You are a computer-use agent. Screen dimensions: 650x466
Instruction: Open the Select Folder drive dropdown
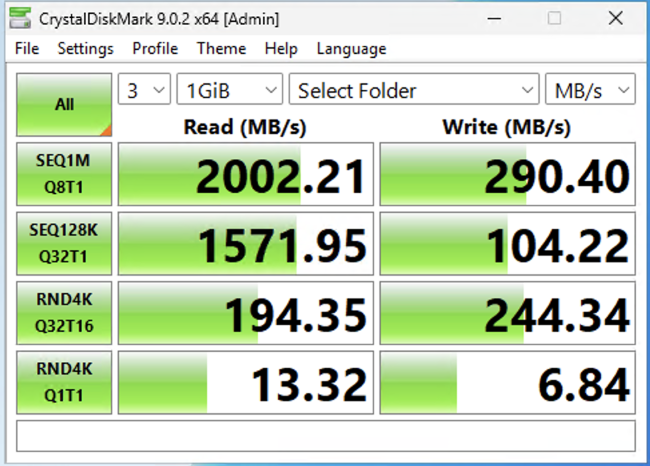point(414,89)
